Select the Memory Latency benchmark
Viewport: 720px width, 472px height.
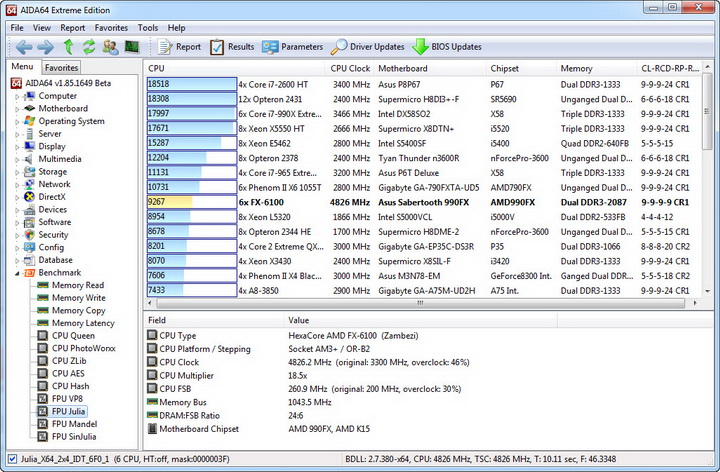pos(83,323)
